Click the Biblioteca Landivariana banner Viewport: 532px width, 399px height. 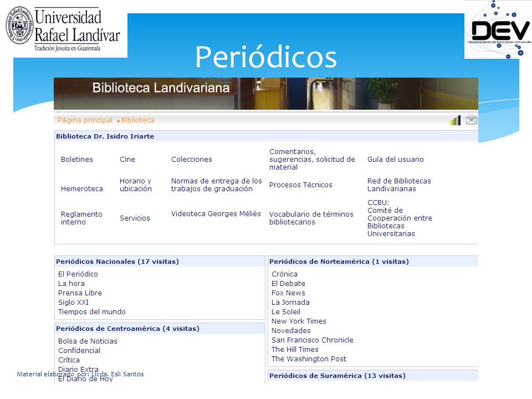(x=265, y=94)
